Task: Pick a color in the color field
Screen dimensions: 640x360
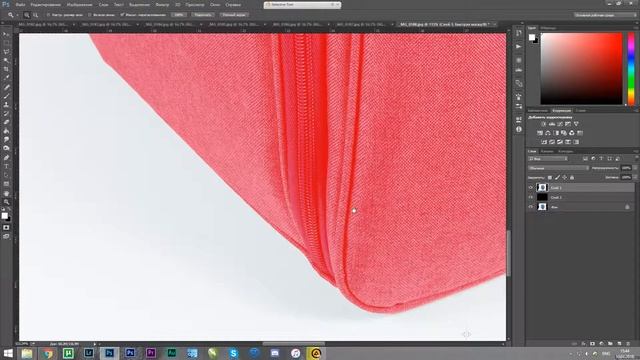Action: [581, 69]
